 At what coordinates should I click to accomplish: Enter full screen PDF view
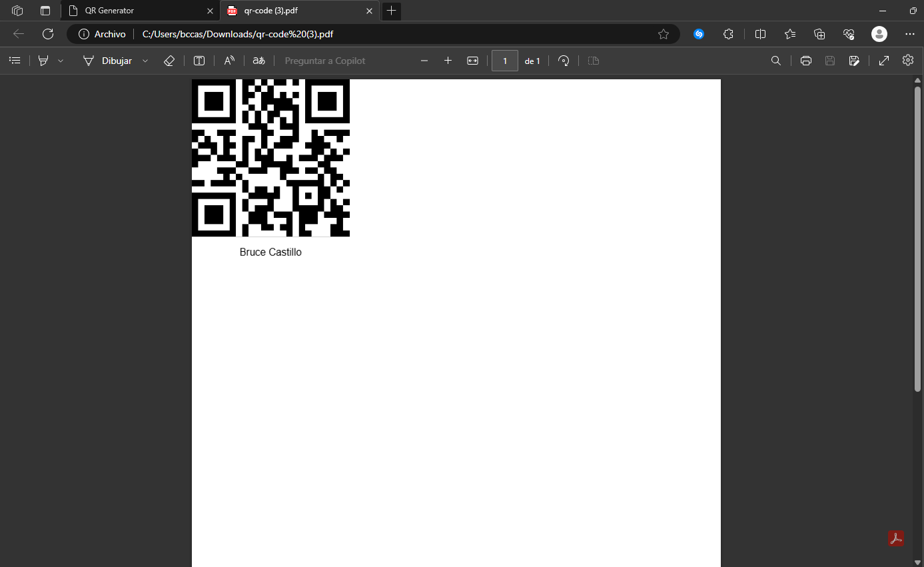[x=884, y=61]
